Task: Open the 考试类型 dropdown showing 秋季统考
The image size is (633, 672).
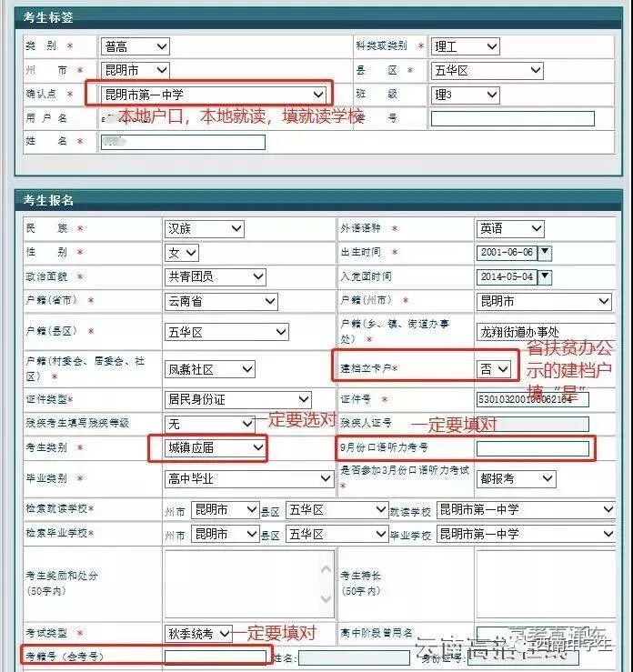Action: (x=198, y=634)
